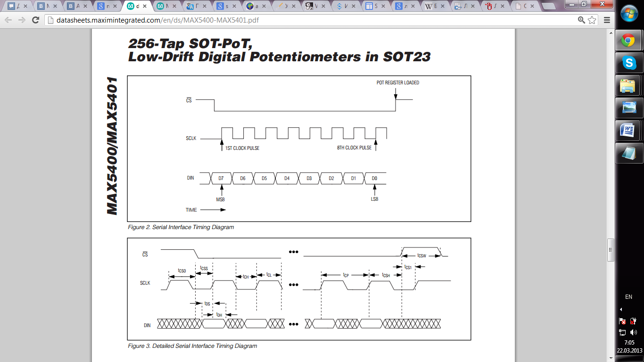Image resolution: width=644 pixels, height=362 pixels.
Task: Open Google Chrome from the taskbar
Action: coord(629,41)
